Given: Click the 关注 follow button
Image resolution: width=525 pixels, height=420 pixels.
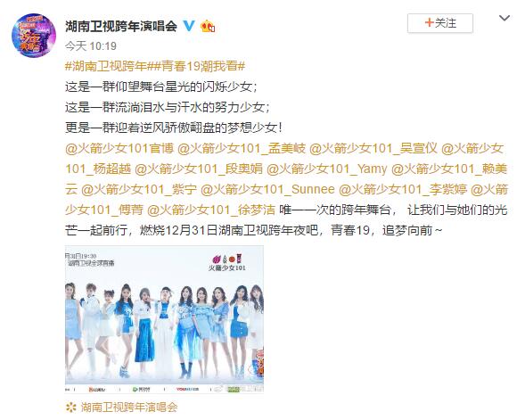Looking at the screenshot, I should pos(440,23).
